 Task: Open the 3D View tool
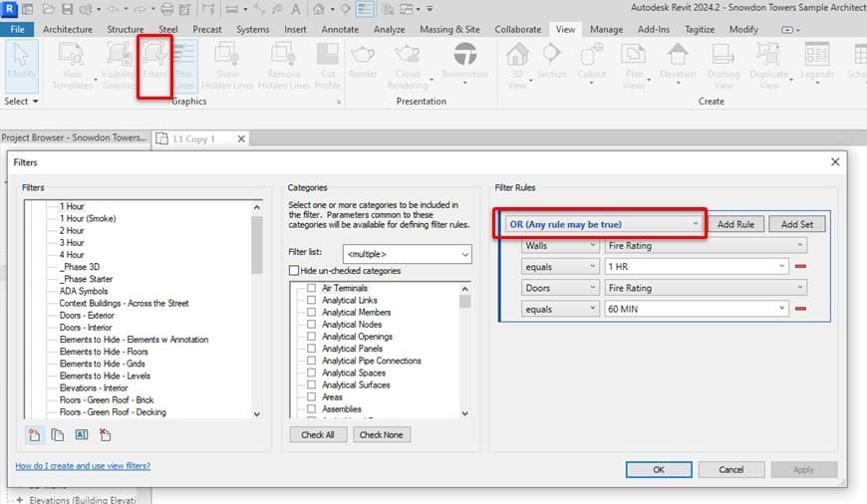click(517, 67)
